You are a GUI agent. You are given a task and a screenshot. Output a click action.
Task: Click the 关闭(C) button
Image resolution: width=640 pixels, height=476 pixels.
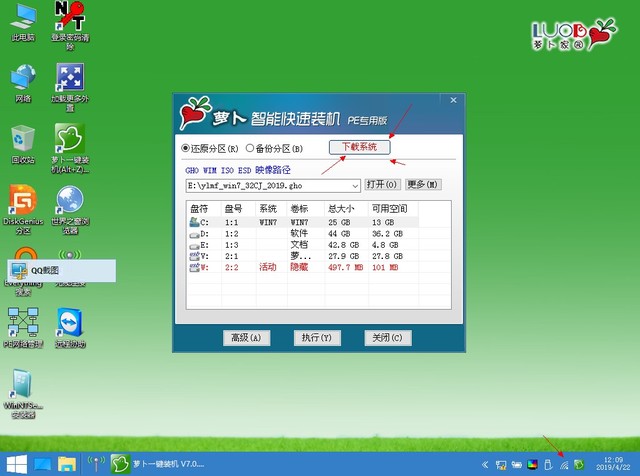pyautogui.click(x=388, y=338)
